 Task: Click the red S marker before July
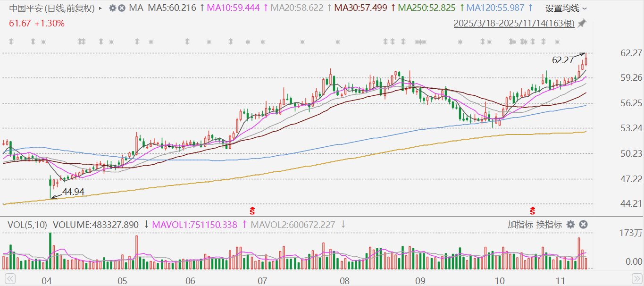tap(252, 210)
